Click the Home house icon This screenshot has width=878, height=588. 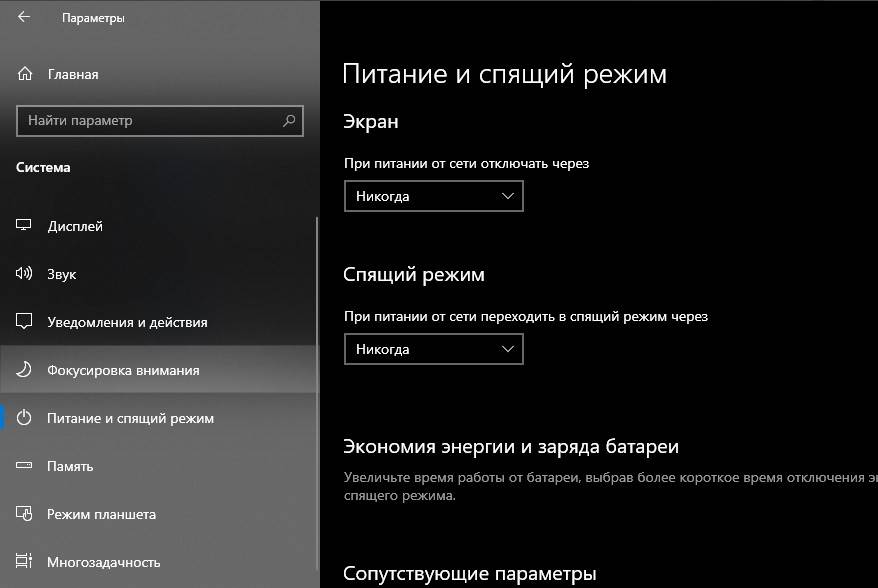pyautogui.click(x=25, y=74)
